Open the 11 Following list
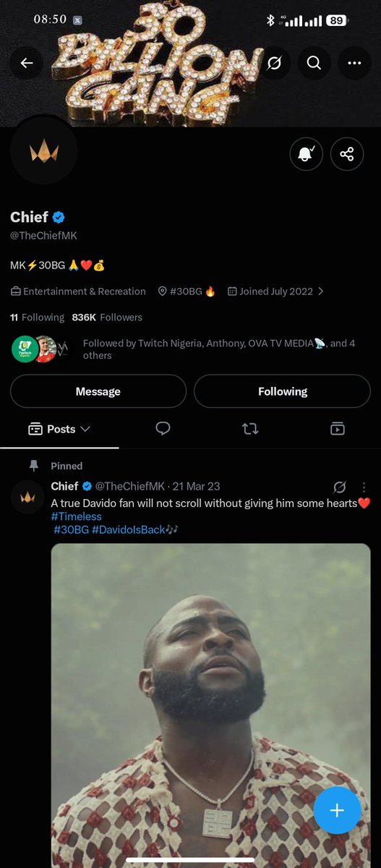The image size is (381, 868). click(37, 318)
